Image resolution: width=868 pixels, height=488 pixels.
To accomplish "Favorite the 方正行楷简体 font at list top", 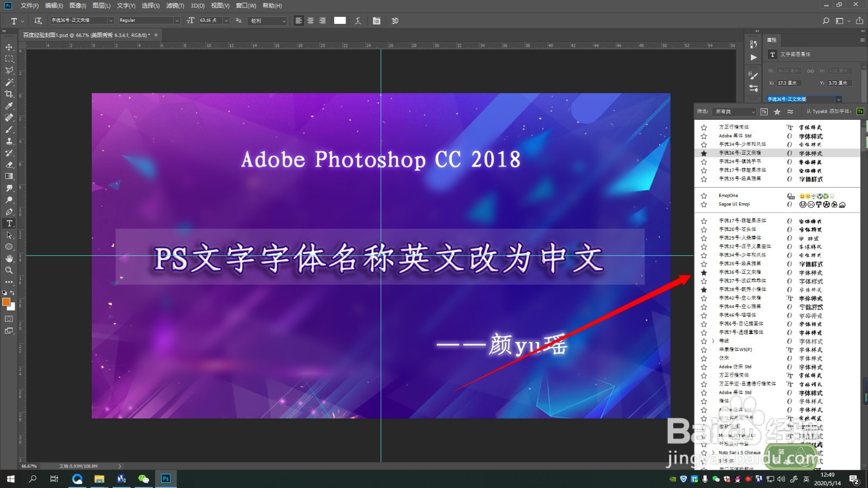I will [704, 127].
